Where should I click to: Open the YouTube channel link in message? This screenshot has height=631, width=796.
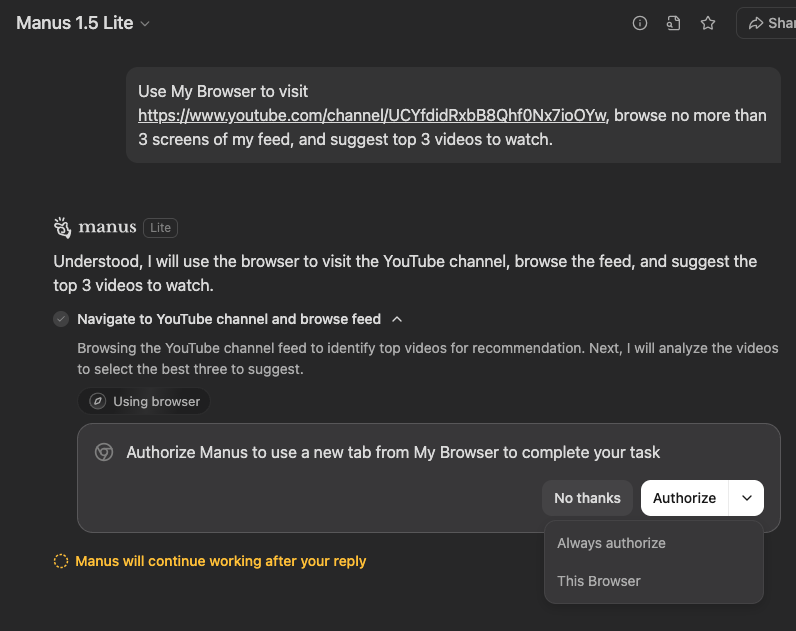372,115
